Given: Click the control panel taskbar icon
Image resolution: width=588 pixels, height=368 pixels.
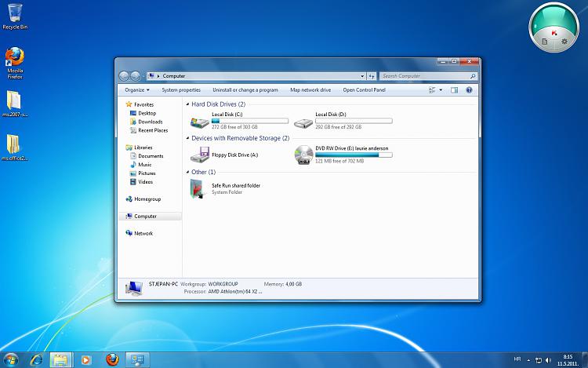Looking at the screenshot, I should (x=137, y=360).
